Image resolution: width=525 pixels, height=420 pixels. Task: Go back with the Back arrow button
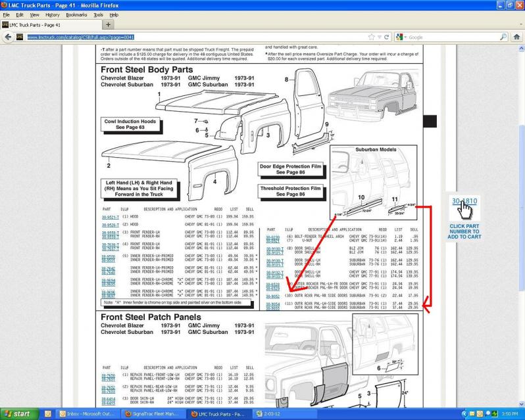(x=8, y=37)
